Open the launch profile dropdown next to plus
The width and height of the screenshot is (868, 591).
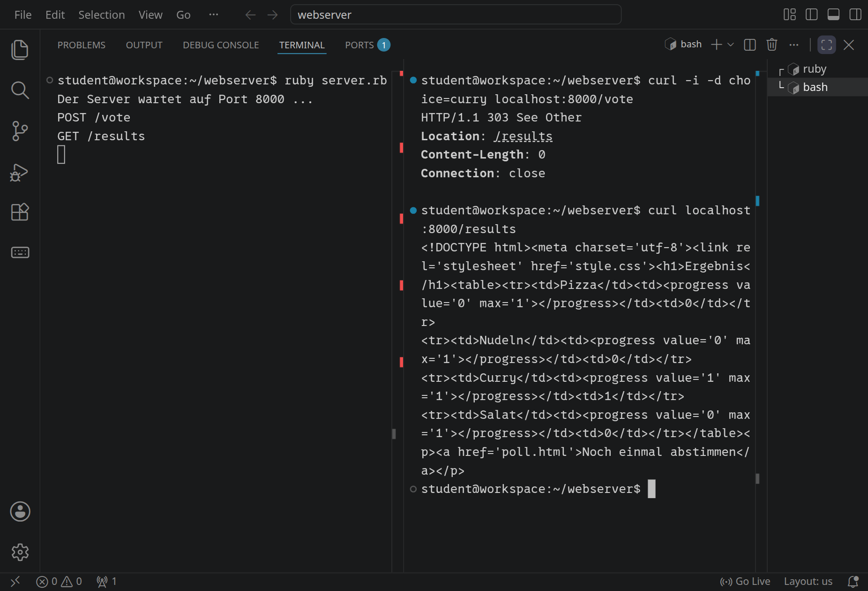click(x=730, y=45)
